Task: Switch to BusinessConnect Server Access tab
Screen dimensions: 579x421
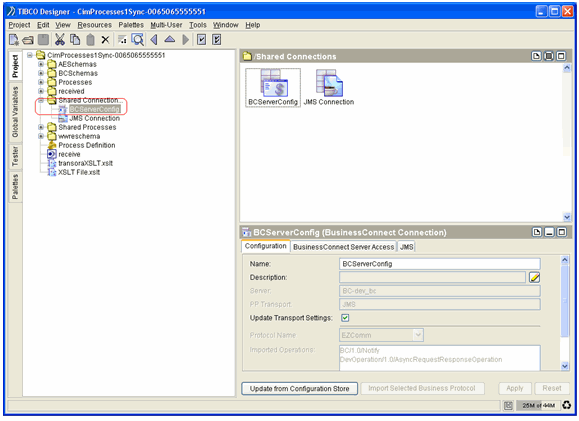Action: point(343,247)
